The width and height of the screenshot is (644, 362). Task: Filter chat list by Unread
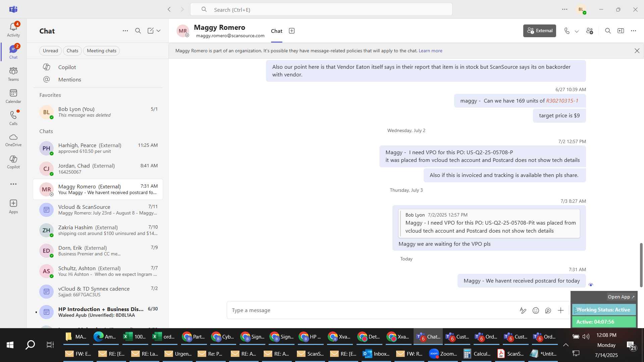(50, 51)
